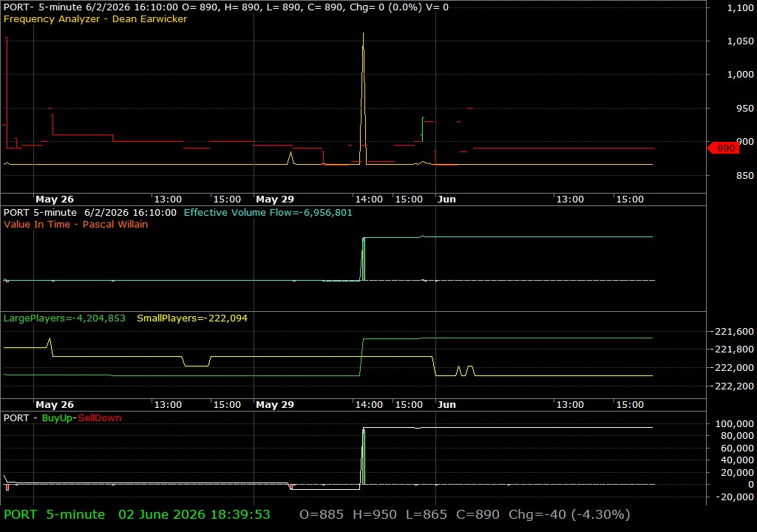Select the Value In Time - Pascal Willain label
Image resolution: width=757 pixels, height=532 pixels.
pyautogui.click(x=76, y=224)
